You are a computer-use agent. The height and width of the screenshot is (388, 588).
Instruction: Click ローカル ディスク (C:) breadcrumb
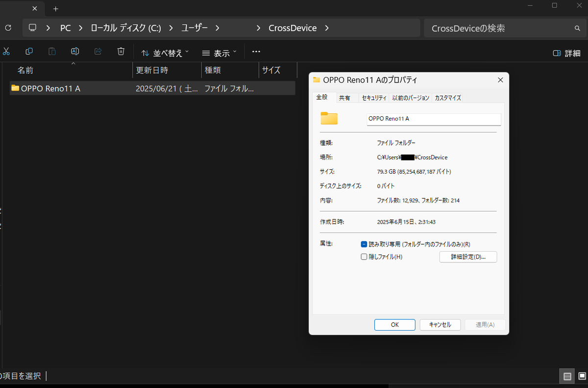(x=126, y=28)
